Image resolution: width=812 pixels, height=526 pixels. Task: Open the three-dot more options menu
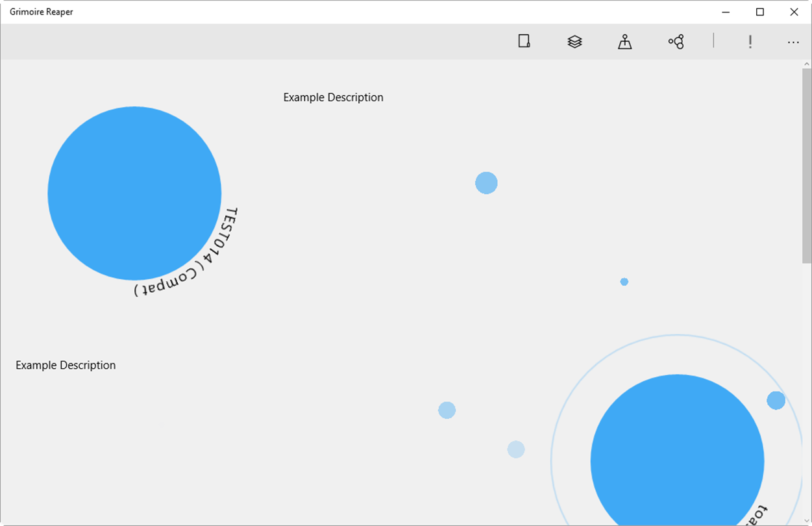point(793,42)
